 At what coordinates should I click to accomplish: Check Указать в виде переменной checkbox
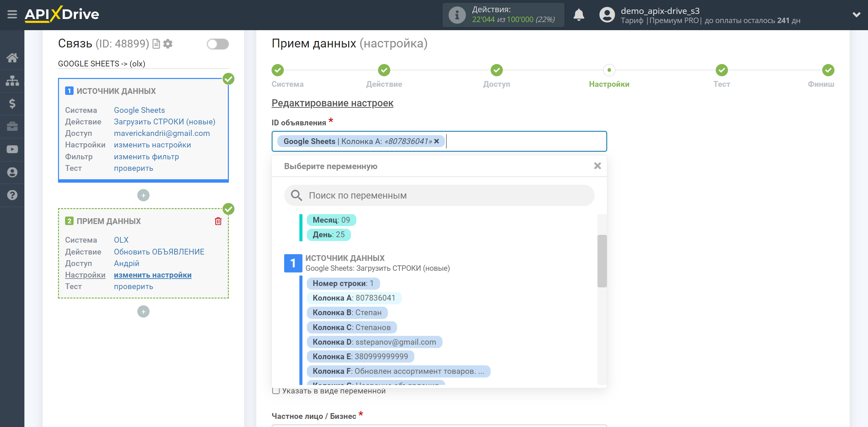[x=276, y=391]
